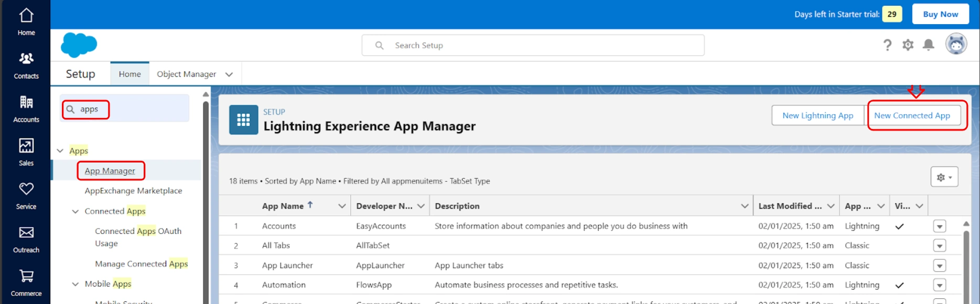
Task: Collapse the Apps tree section
Action: [x=60, y=151]
